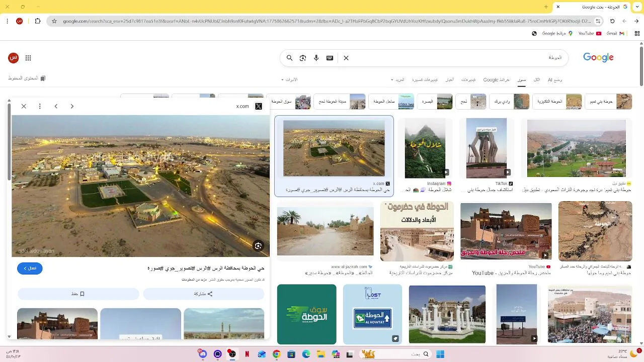Open Google apps grid
Image resolution: width=644 pixels, height=362 pixels.
coord(28,58)
